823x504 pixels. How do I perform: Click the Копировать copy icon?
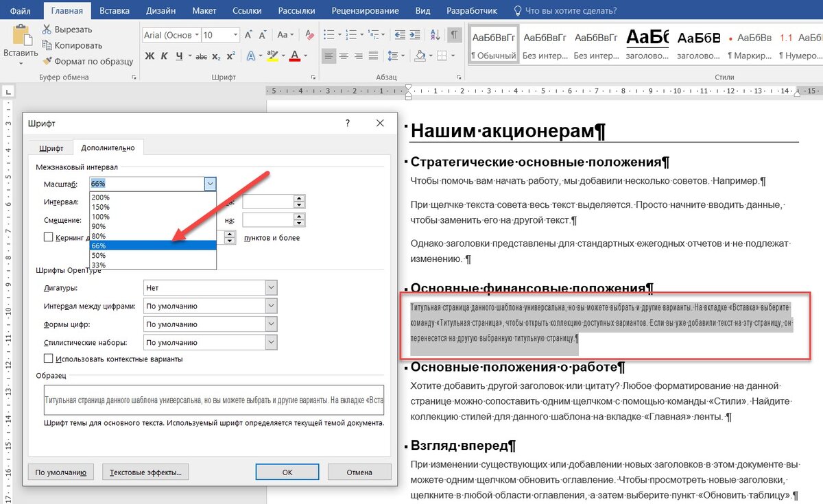pyautogui.click(x=47, y=45)
